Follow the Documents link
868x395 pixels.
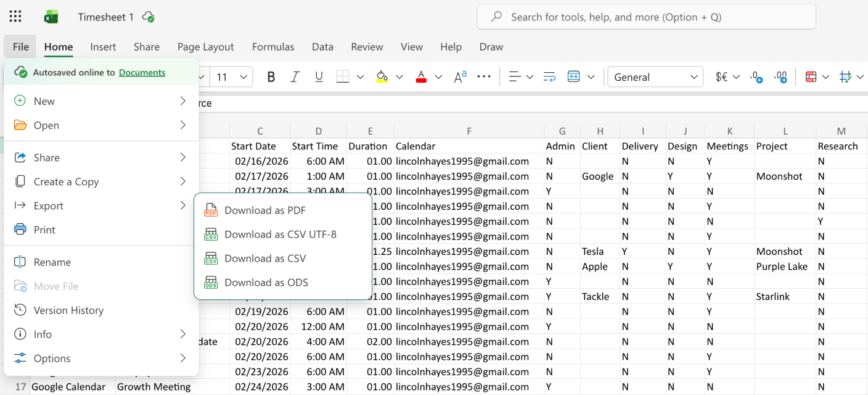142,72
